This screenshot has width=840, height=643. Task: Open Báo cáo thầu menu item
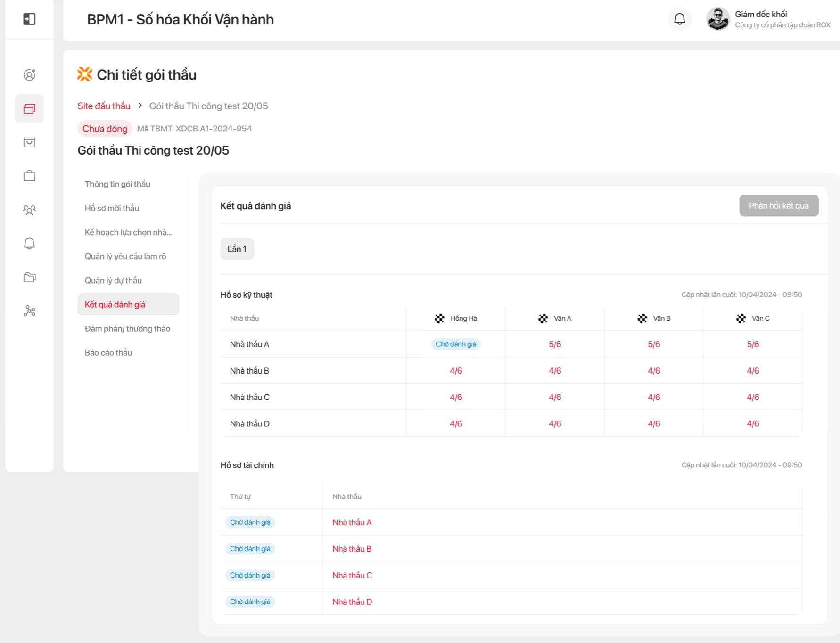(108, 353)
